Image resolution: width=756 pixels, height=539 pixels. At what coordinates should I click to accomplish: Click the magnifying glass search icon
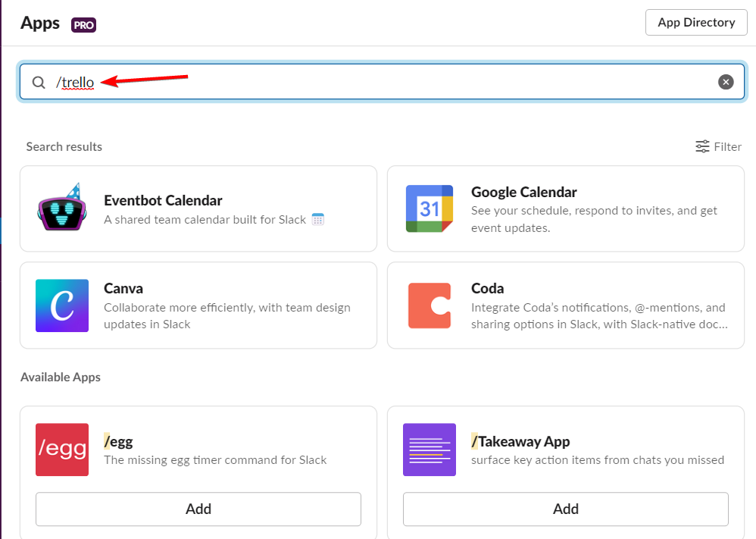click(x=39, y=83)
